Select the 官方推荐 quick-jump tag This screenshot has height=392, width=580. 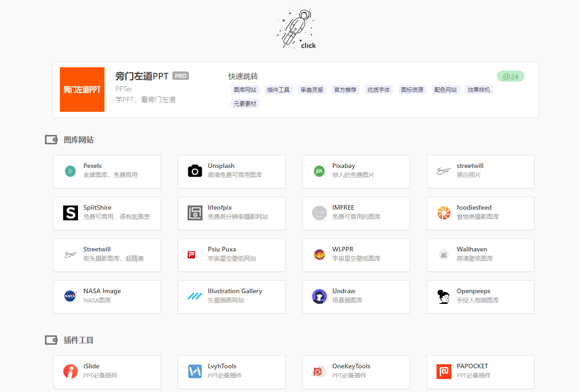tap(345, 90)
